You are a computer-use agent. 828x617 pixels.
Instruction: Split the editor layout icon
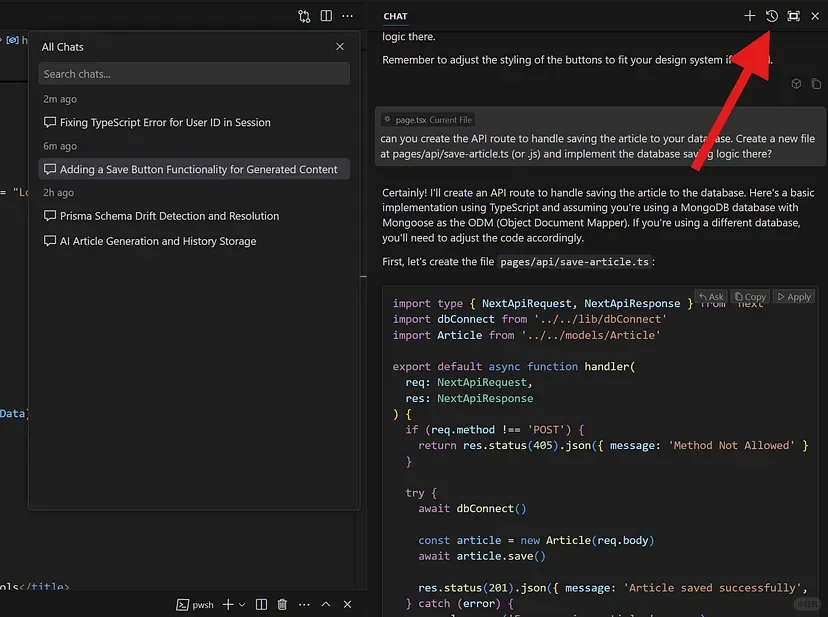[326, 16]
